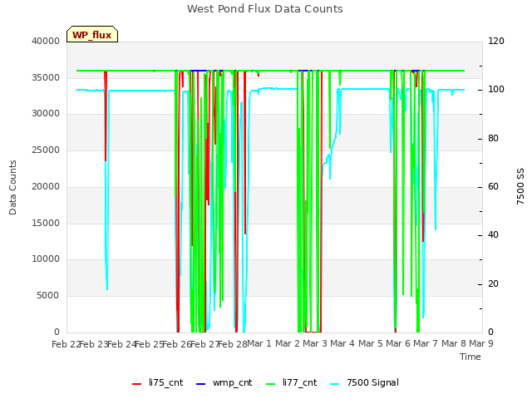Click the 60 right axis tick label
This screenshot has width=532, height=399.
493,186
